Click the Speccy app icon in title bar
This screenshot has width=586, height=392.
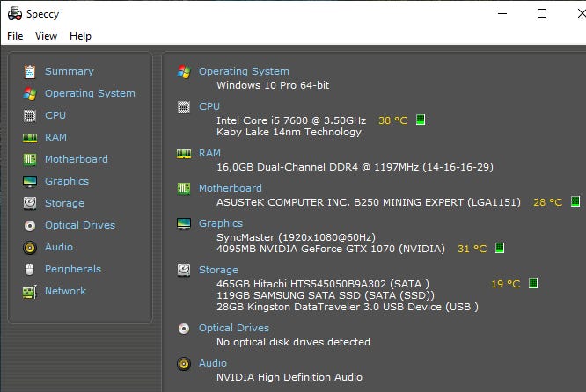tap(15, 14)
